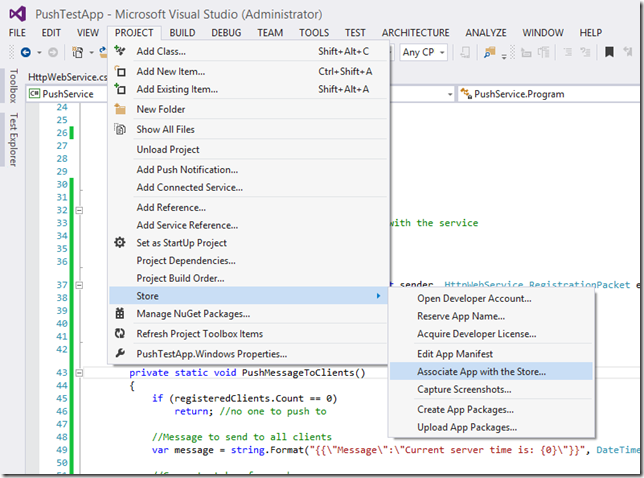644x478 pixels.
Task: Click the grayed Navigate Forward arrow button
Action: [x=53, y=52]
